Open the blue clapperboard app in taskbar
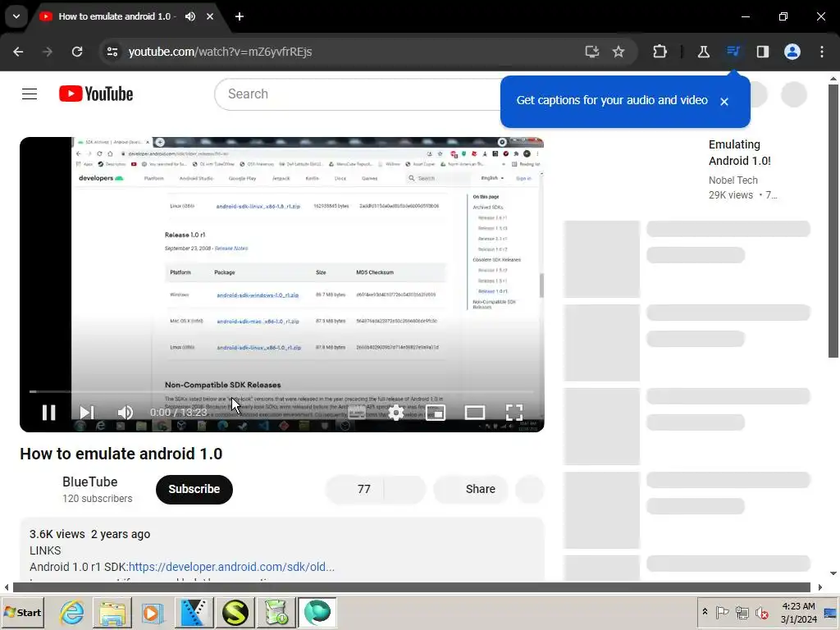 [x=194, y=612]
